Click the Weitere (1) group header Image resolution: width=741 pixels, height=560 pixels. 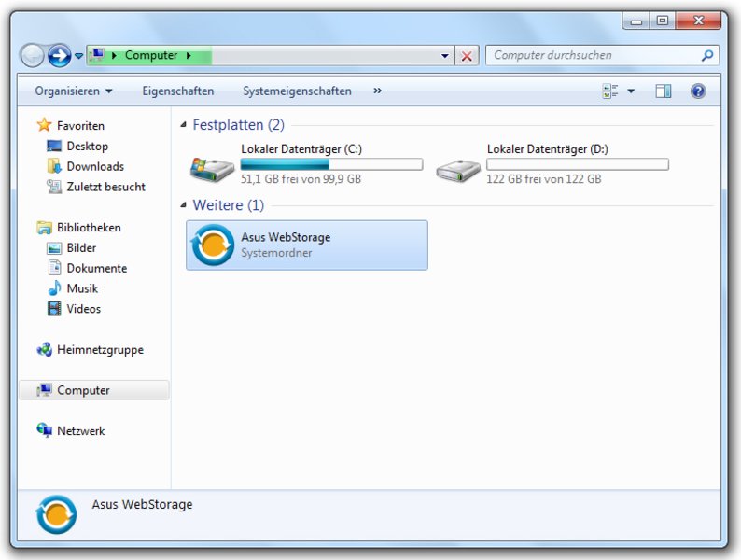click(x=229, y=205)
